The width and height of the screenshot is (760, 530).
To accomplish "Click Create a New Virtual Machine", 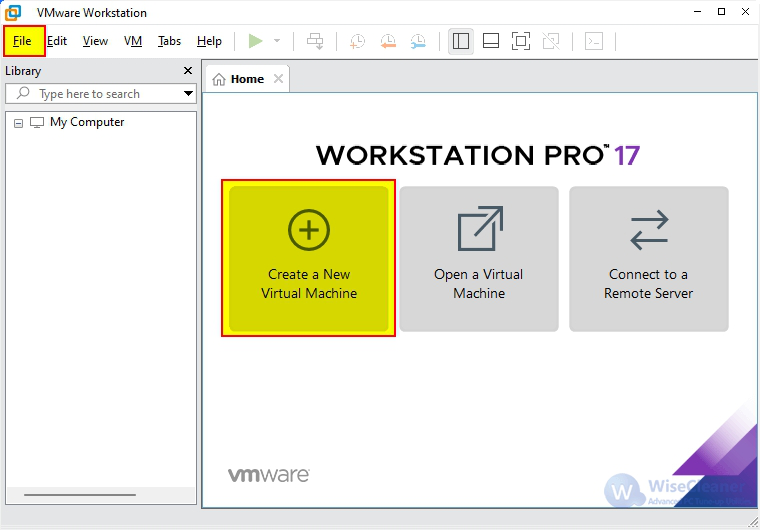I will (x=309, y=258).
